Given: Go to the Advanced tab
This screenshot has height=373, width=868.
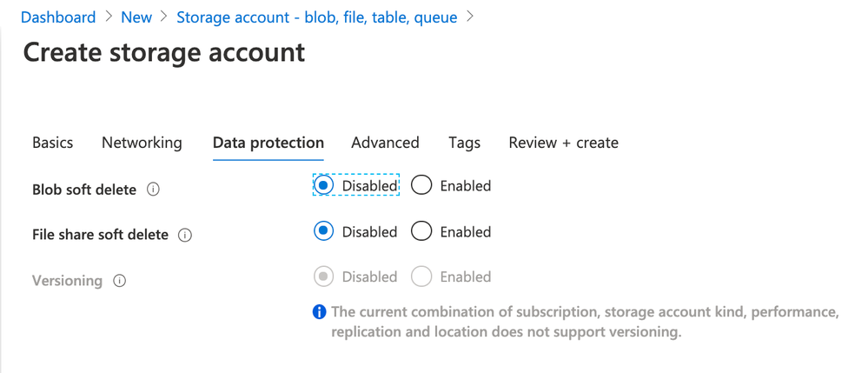Looking at the screenshot, I should pyautogui.click(x=385, y=143).
